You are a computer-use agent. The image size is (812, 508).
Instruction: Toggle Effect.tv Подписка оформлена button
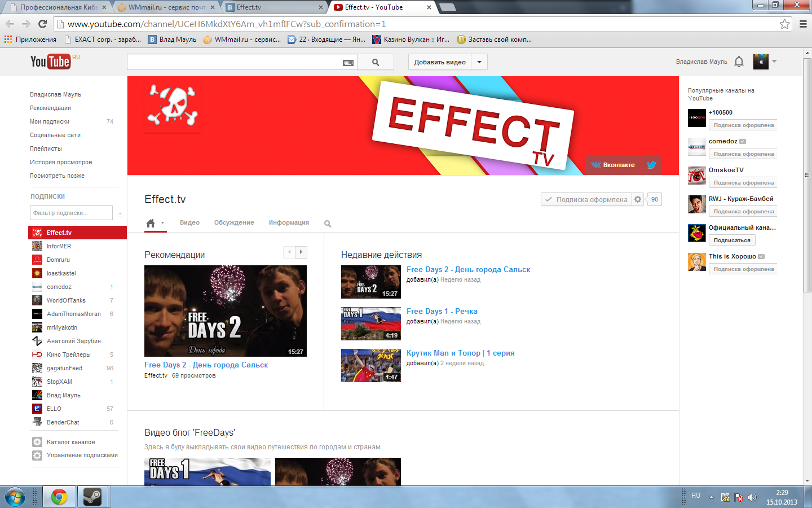point(586,199)
